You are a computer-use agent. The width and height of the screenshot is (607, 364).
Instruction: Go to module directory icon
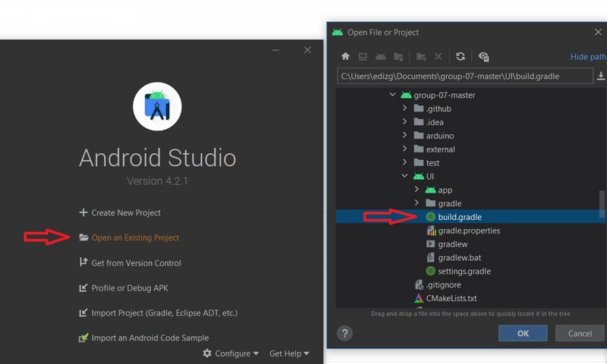click(398, 57)
